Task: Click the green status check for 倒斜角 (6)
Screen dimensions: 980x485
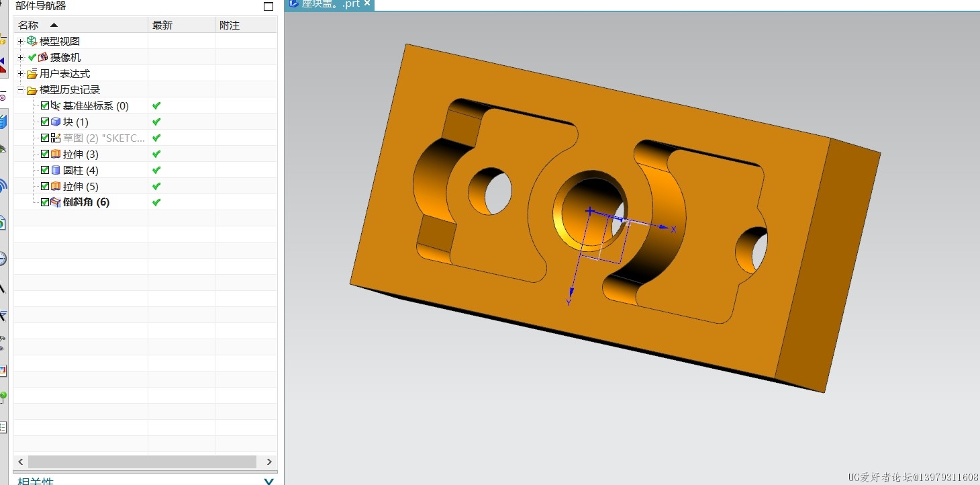Action: (x=156, y=202)
